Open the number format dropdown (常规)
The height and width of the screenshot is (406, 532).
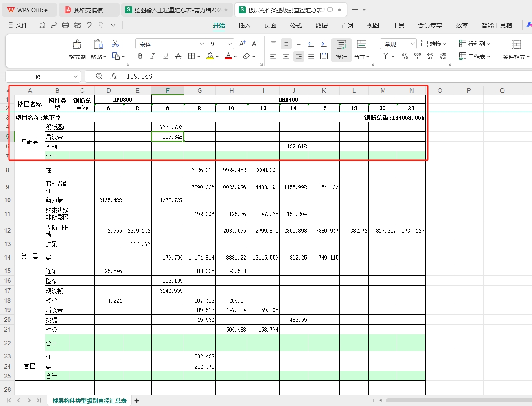click(412, 44)
